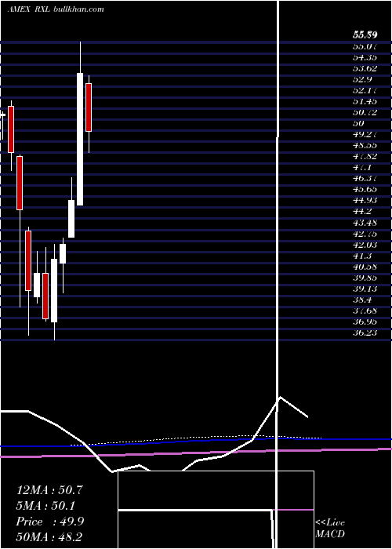Click the 47.1 price axis label

point(362,167)
